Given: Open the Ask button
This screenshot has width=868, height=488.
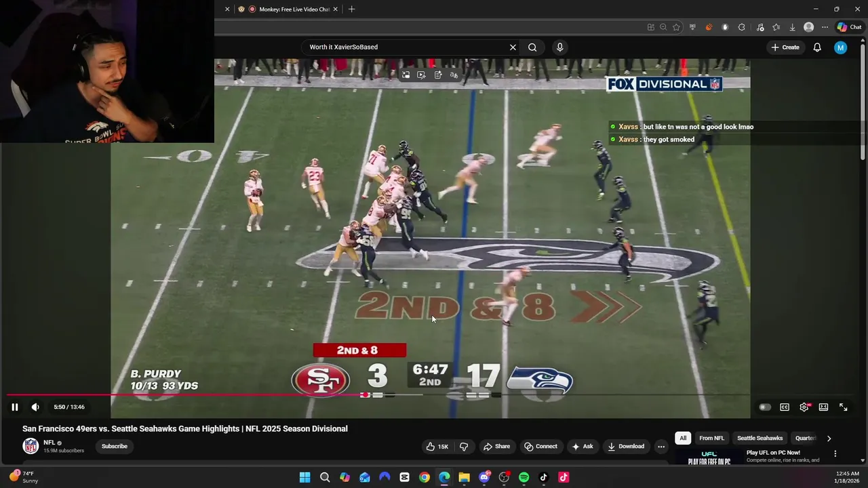Looking at the screenshot, I should click(582, 447).
